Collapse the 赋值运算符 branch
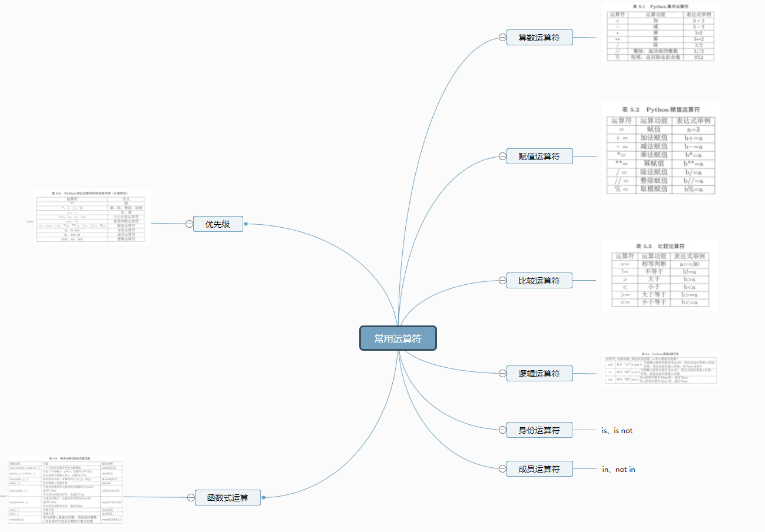The height and width of the screenshot is (532, 765). tap(502, 157)
